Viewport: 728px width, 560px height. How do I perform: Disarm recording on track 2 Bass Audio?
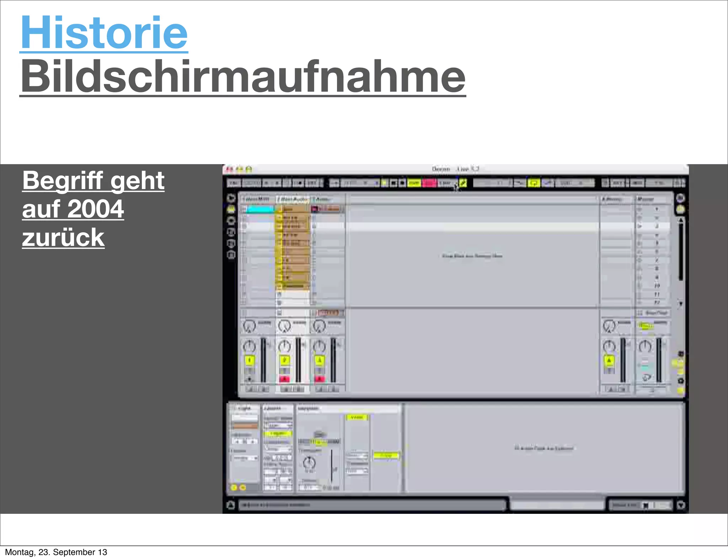pos(284,379)
